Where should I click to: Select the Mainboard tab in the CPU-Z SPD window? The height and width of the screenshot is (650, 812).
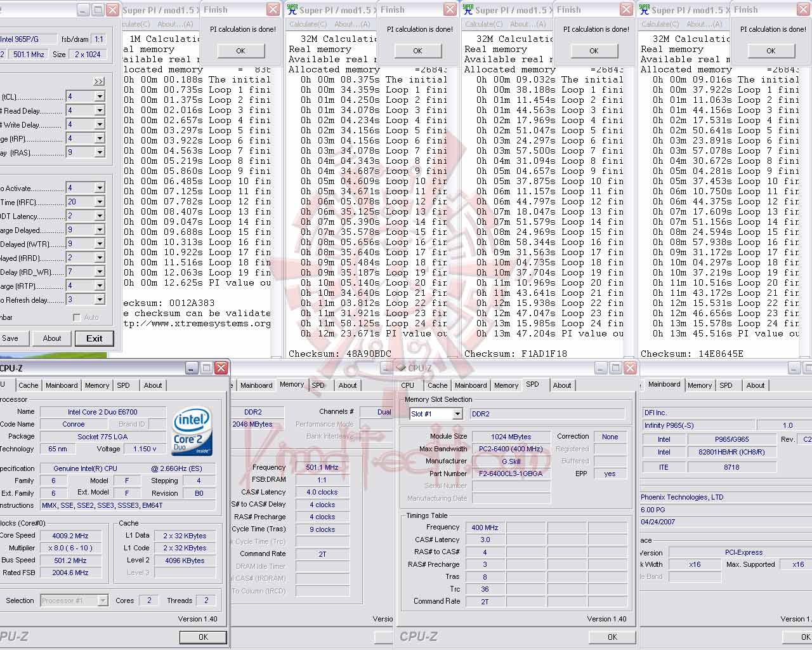pos(471,385)
